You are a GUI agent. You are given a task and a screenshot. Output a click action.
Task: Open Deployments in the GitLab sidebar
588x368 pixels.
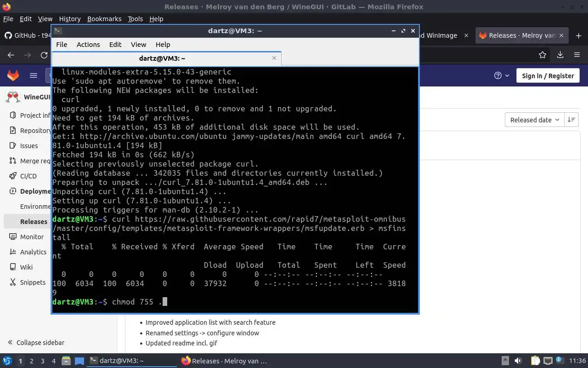[30, 191]
